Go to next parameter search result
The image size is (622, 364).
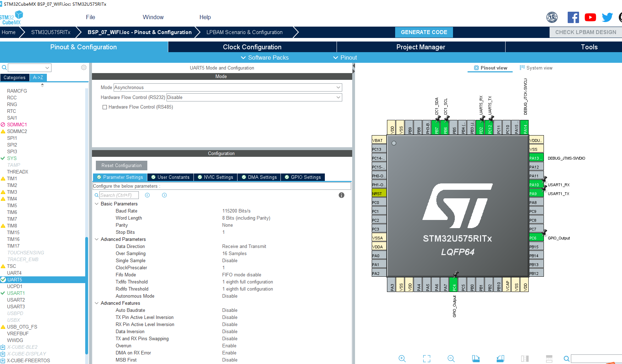point(164,195)
